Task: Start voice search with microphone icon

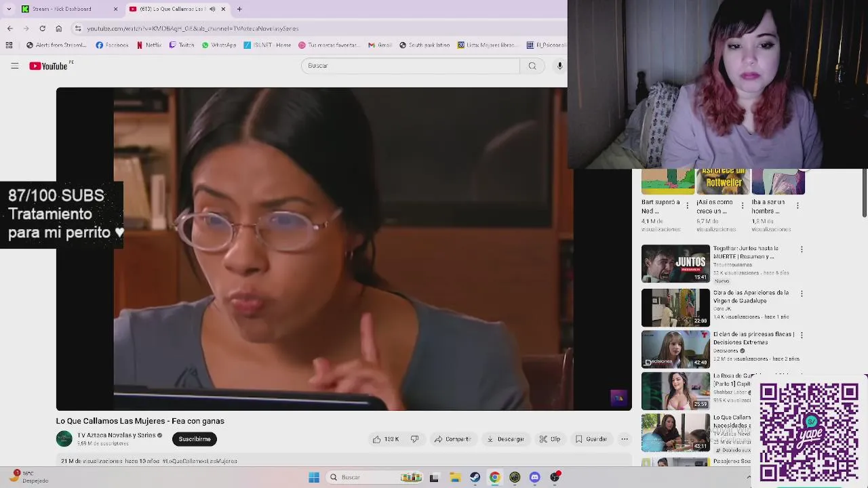Action: (559, 66)
